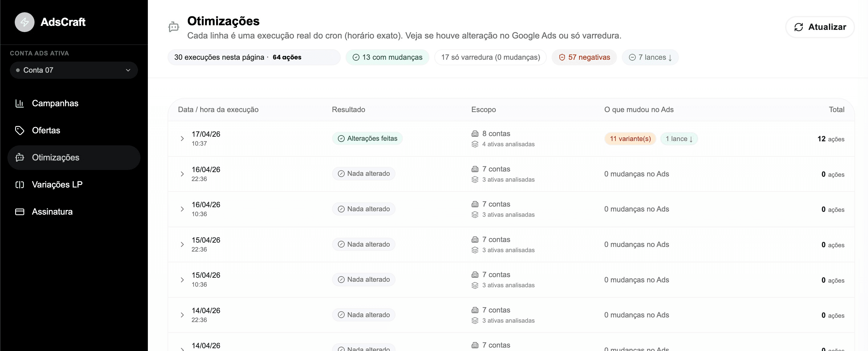Click the 17 só varredura link
Viewport: 868px width, 351px height.
tap(490, 57)
